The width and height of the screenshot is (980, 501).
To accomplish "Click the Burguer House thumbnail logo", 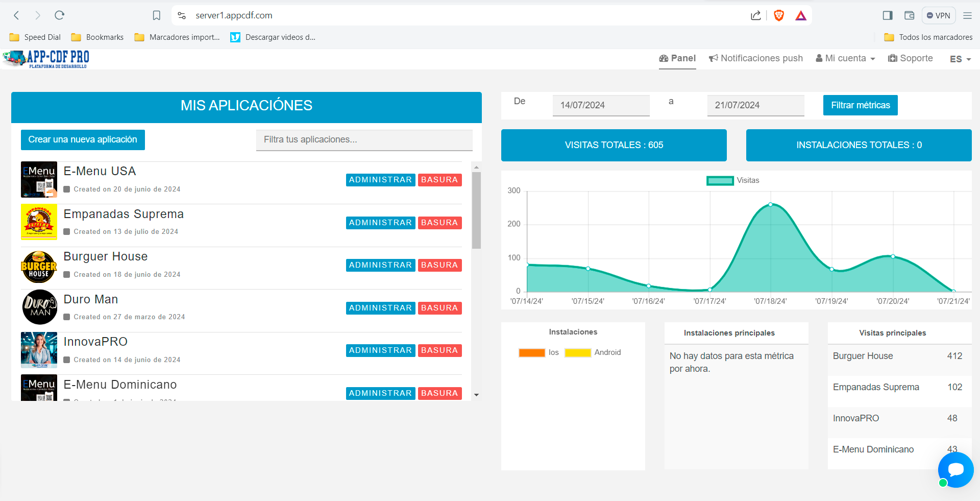I will [x=39, y=267].
